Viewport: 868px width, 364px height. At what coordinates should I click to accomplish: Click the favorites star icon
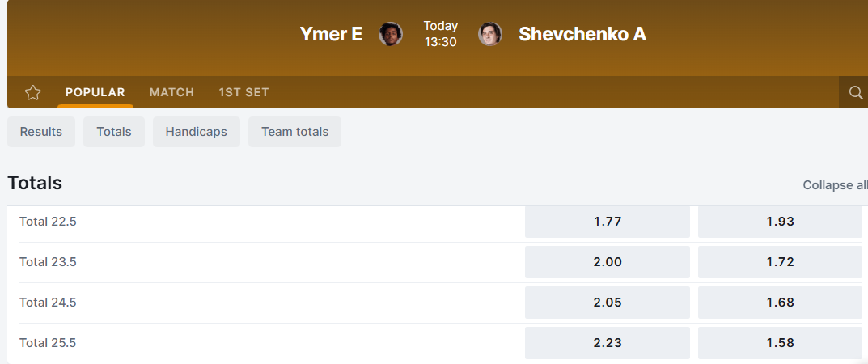pyautogui.click(x=32, y=92)
